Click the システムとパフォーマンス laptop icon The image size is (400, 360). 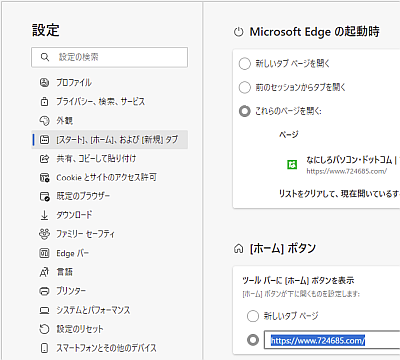44,310
